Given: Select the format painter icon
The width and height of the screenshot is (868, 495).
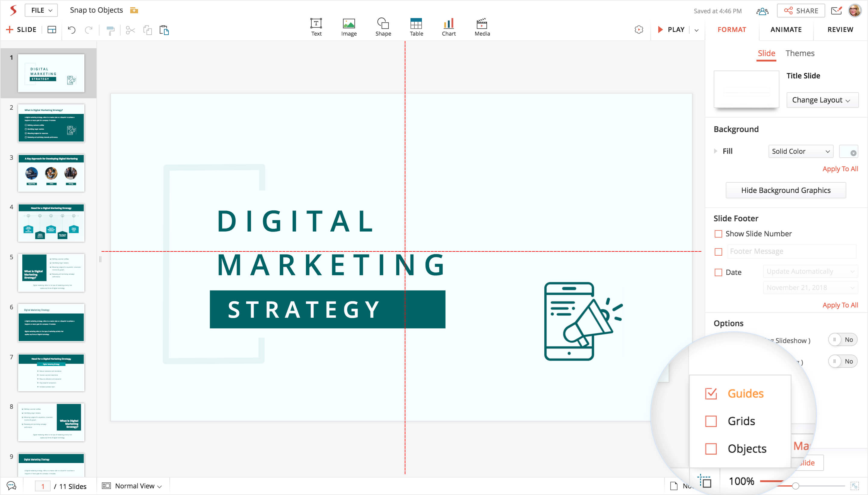Looking at the screenshot, I should (x=110, y=30).
